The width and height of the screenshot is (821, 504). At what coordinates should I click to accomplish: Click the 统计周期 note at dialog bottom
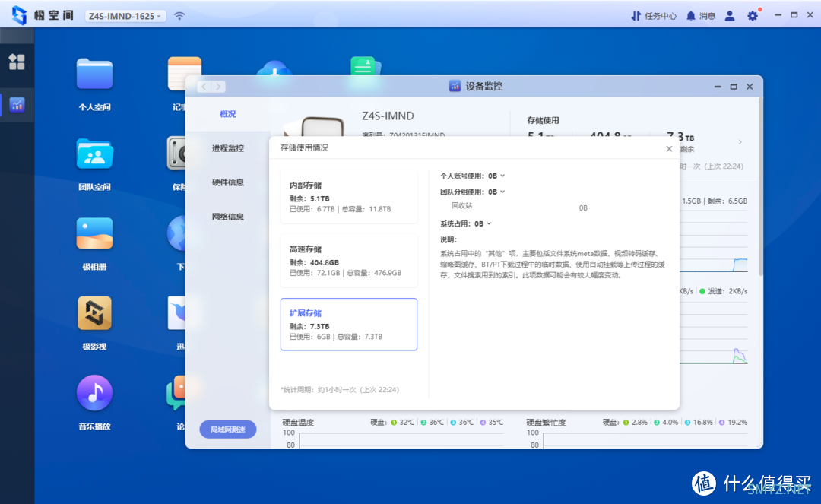click(x=340, y=390)
